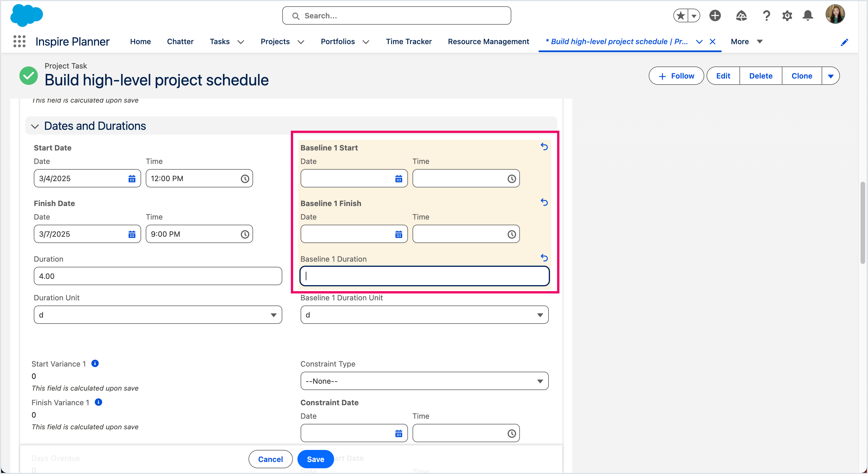Show the Start Variance 1 info tooltip
868x474 pixels.
click(95, 363)
